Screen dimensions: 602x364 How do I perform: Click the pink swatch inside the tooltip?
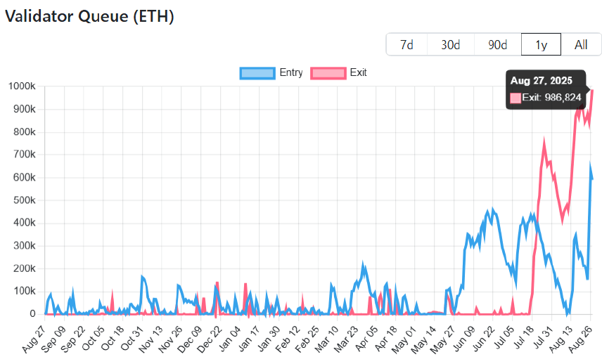click(x=515, y=98)
